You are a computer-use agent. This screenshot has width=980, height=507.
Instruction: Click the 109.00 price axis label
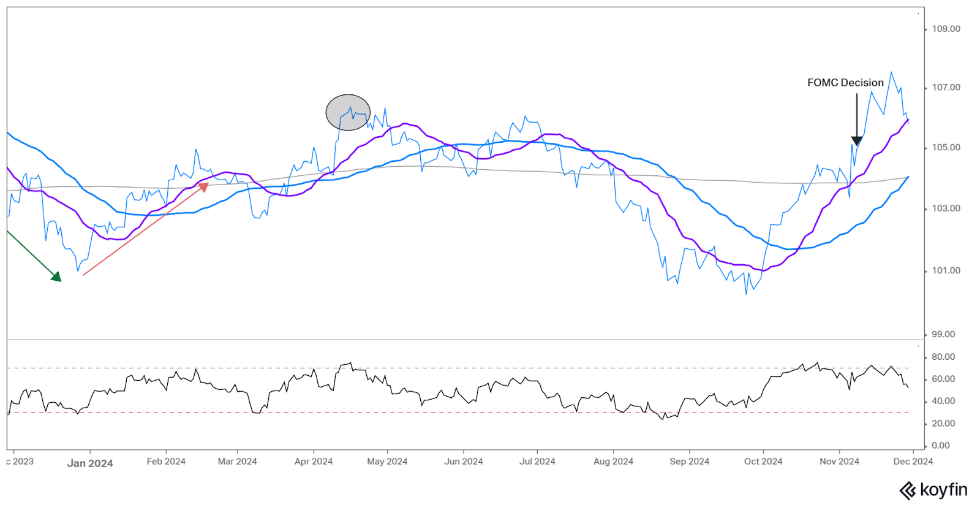946,29
